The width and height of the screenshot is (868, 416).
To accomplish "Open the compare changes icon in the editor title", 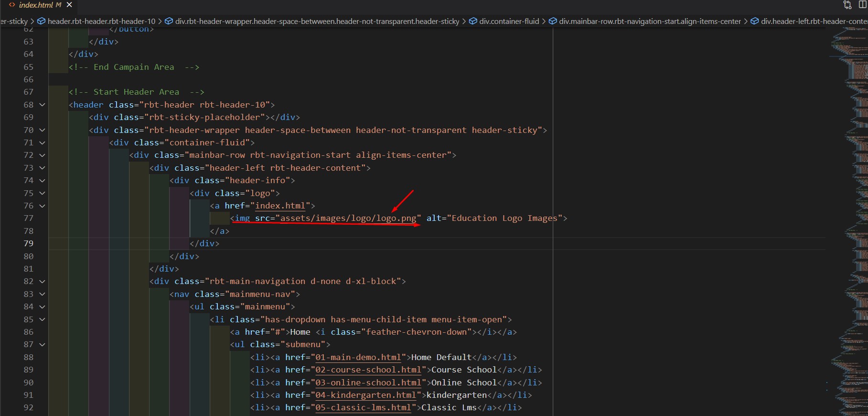I will 847,5.
